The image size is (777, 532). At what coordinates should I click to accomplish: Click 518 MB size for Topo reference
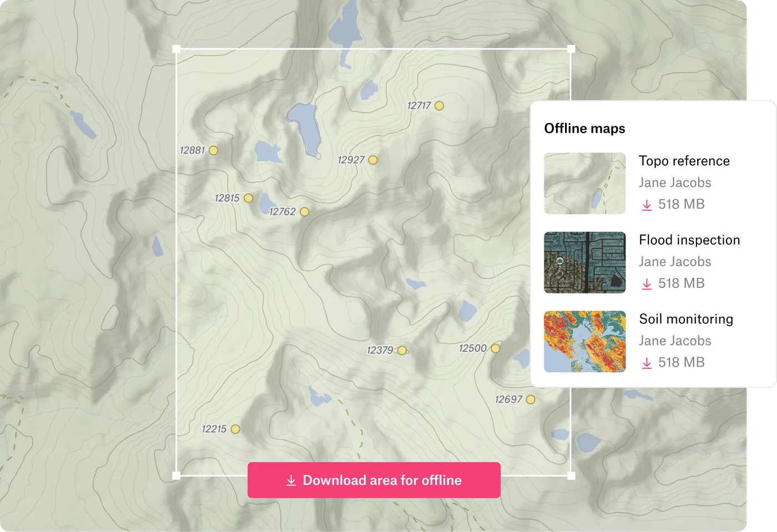click(x=682, y=204)
